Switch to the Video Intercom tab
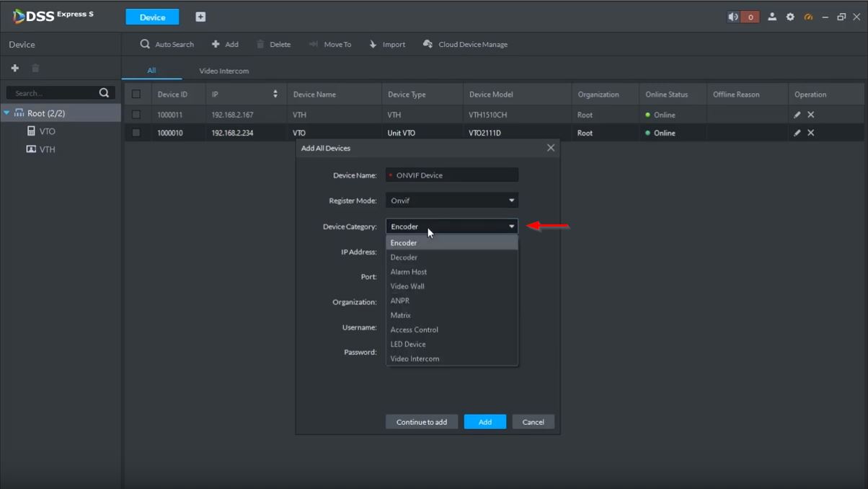868x489 pixels. [223, 71]
